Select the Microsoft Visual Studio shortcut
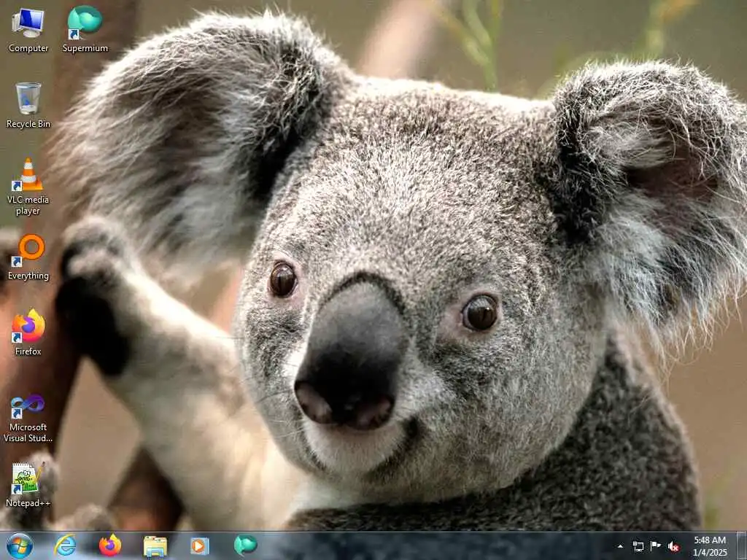 pos(28,419)
